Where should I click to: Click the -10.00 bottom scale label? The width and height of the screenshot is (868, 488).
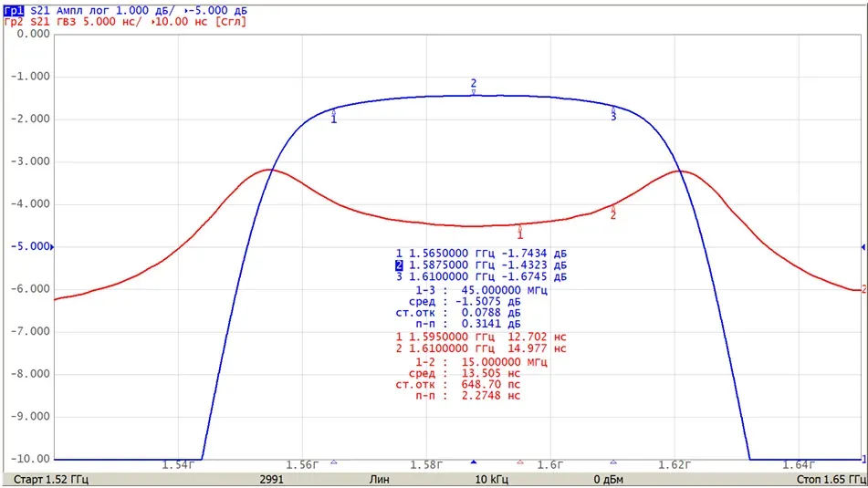click(x=30, y=459)
